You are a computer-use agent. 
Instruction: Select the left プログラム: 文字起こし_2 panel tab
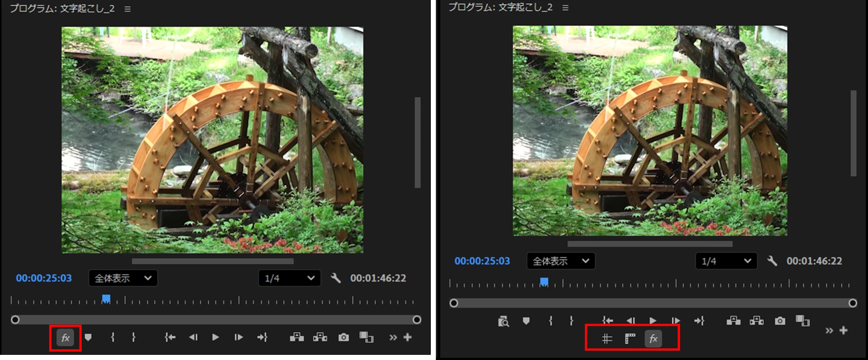point(62,9)
